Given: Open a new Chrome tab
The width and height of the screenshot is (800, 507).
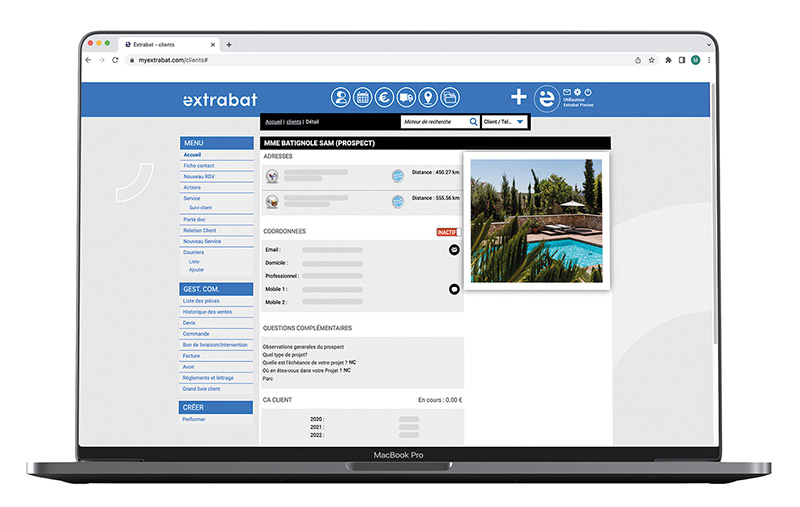Looking at the screenshot, I should 229,45.
